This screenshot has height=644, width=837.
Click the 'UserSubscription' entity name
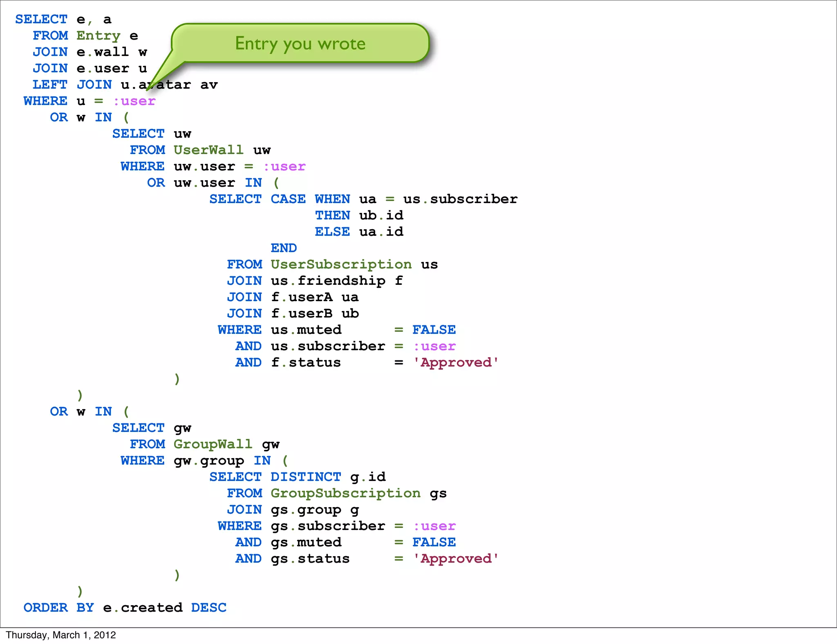point(341,264)
